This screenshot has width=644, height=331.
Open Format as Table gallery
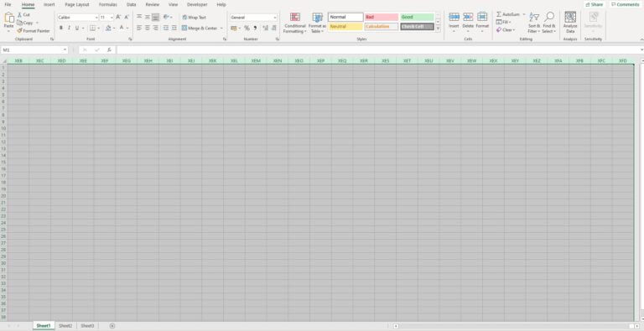(318, 23)
